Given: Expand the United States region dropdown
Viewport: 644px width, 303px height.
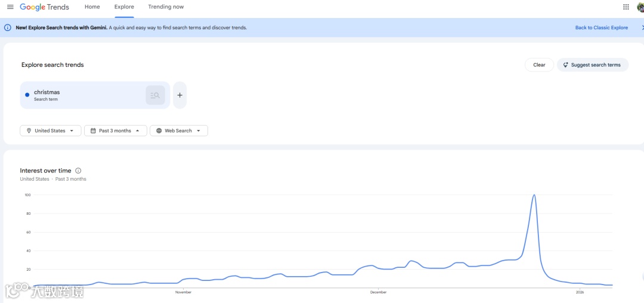Looking at the screenshot, I should (x=50, y=131).
